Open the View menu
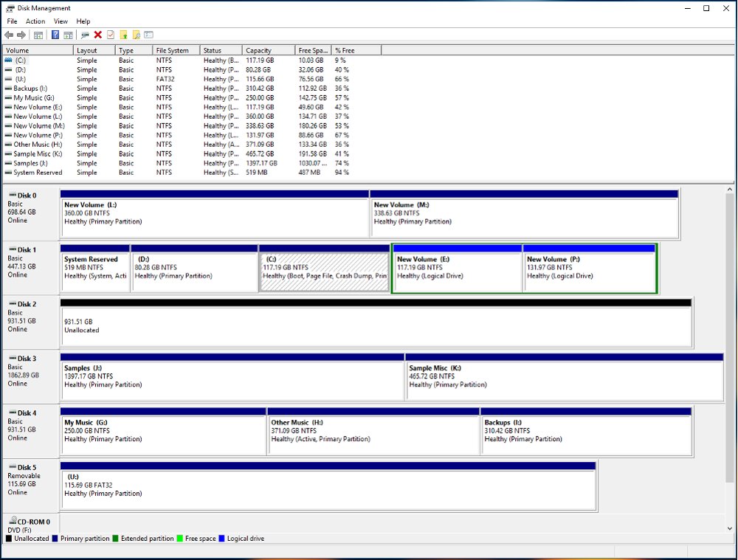The image size is (738, 560). coord(61,21)
